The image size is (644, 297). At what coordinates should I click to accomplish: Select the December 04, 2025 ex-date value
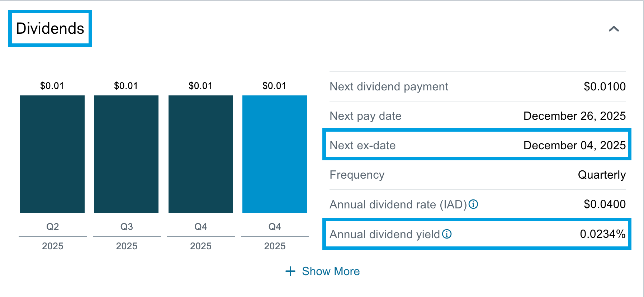click(574, 145)
